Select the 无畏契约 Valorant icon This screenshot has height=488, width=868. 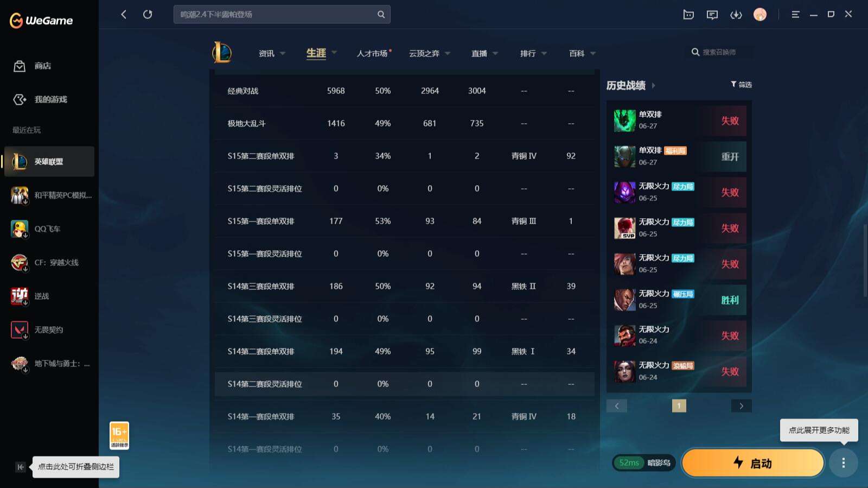pyautogui.click(x=20, y=330)
